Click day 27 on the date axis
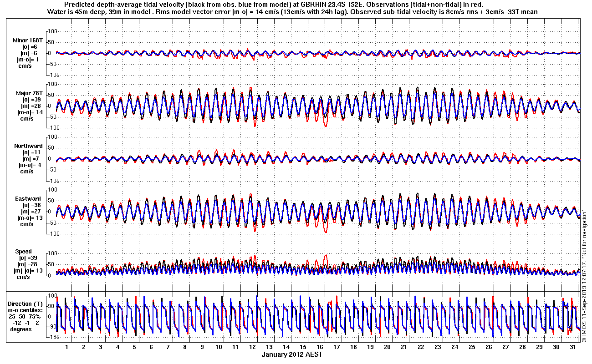The height and width of the screenshot is (364, 592). [505, 347]
